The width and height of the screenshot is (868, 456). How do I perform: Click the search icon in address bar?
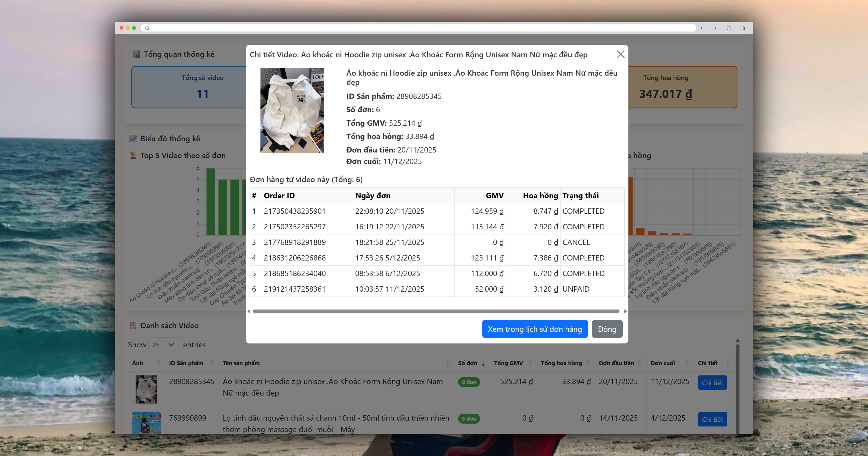(x=147, y=28)
